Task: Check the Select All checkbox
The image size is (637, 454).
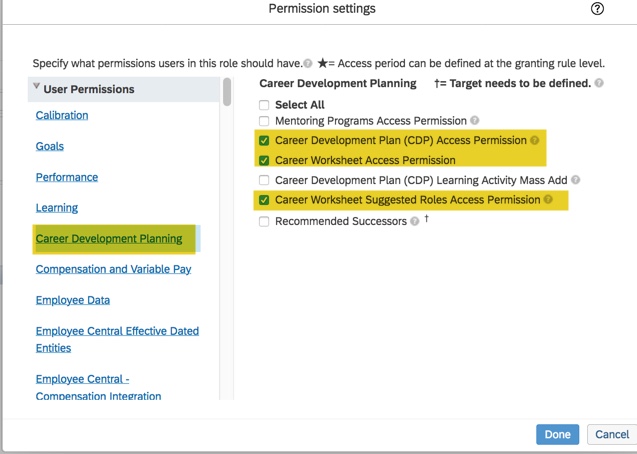Action: coord(264,105)
